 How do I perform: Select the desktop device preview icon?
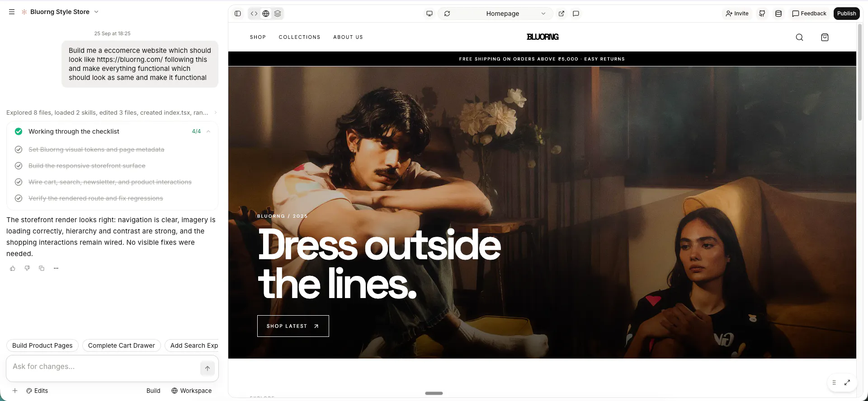click(x=429, y=14)
